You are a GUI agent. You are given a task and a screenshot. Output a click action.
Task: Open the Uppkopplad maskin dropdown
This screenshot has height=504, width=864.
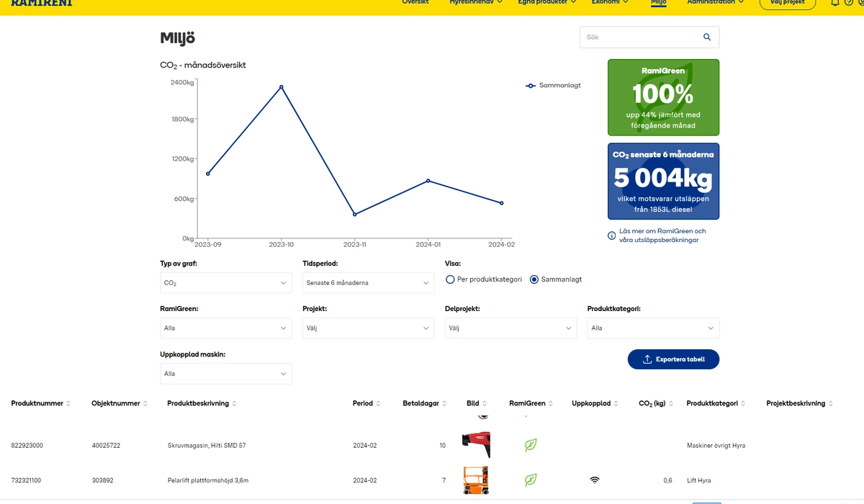(x=226, y=374)
